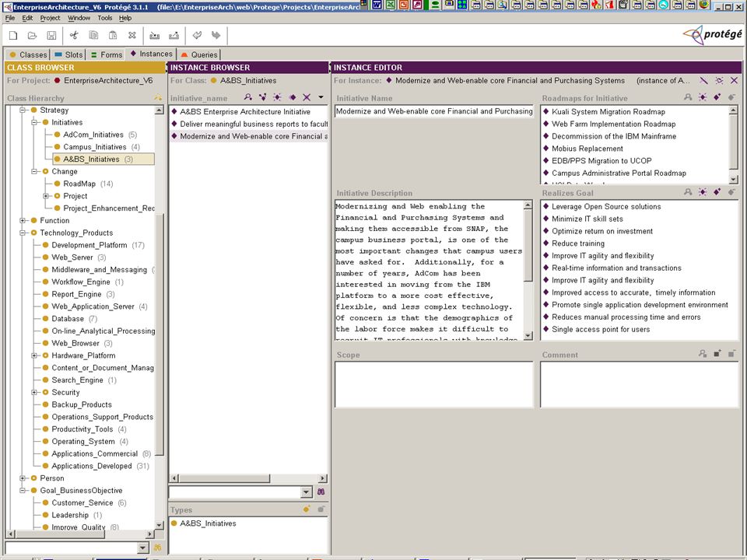Click Create Instance icon for Realizes Goal

(703, 192)
